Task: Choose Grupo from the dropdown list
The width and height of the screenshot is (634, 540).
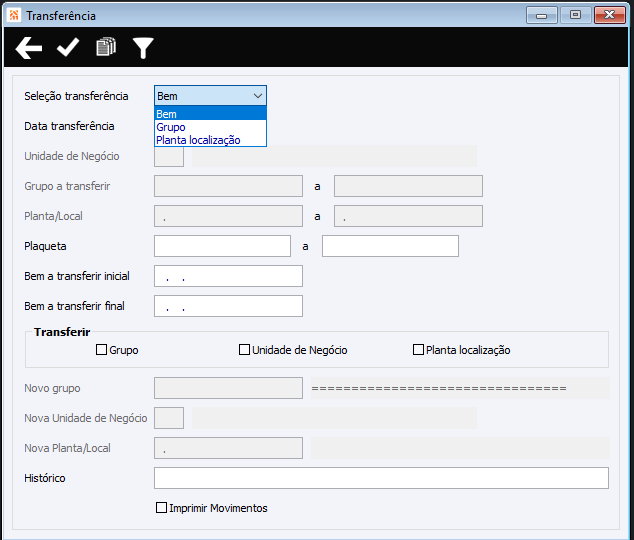Action: pyautogui.click(x=210, y=127)
